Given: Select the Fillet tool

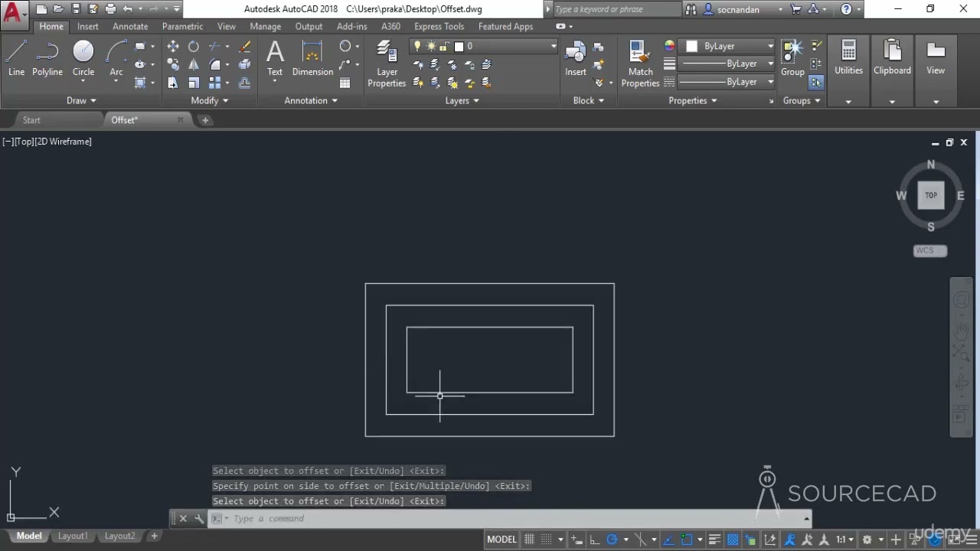Looking at the screenshot, I should pos(215,65).
